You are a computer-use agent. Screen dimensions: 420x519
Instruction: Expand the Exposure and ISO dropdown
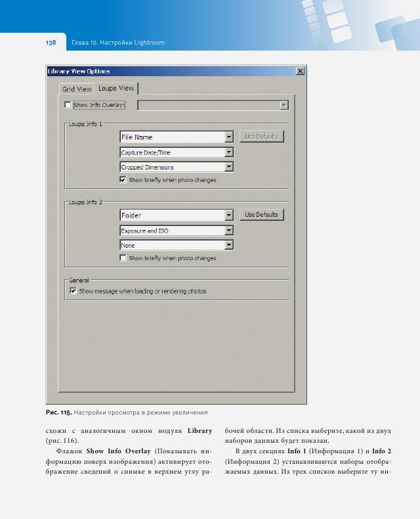(x=229, y=231)
